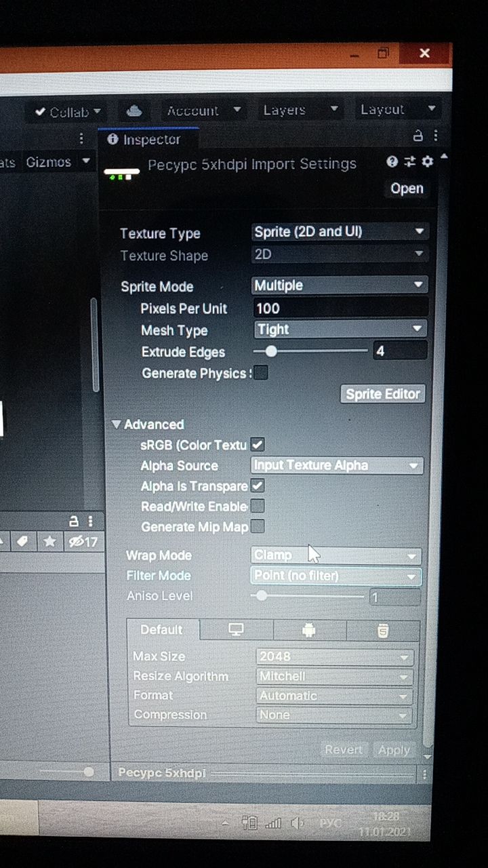
Task: Click the battery power tray icon
Action: pos(249,823)
